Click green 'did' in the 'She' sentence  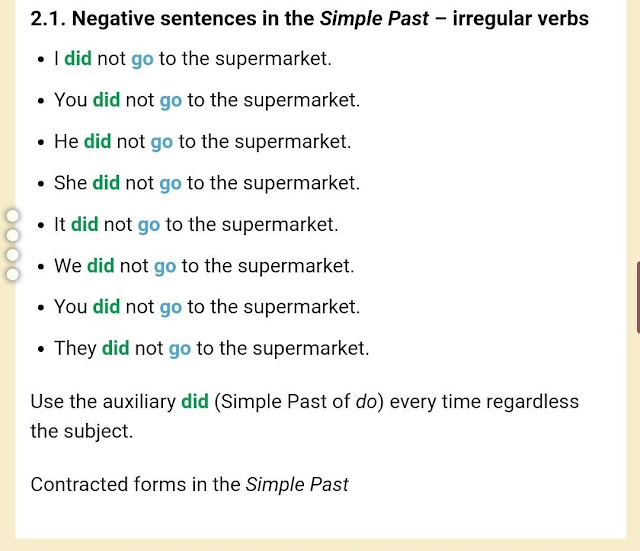[106, 183]
